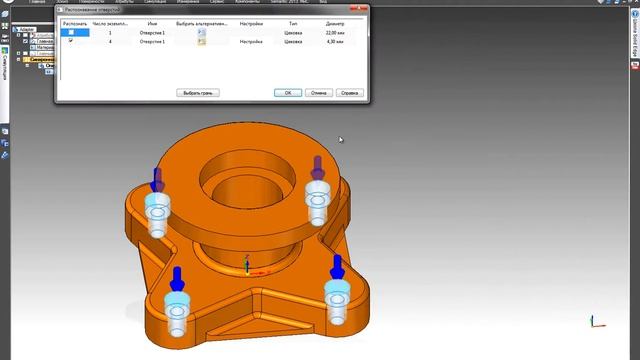The width and height of the screenshot is (640, 360).
Task: Click purple direction arrow on back-right hole
Action: (318, 168)
